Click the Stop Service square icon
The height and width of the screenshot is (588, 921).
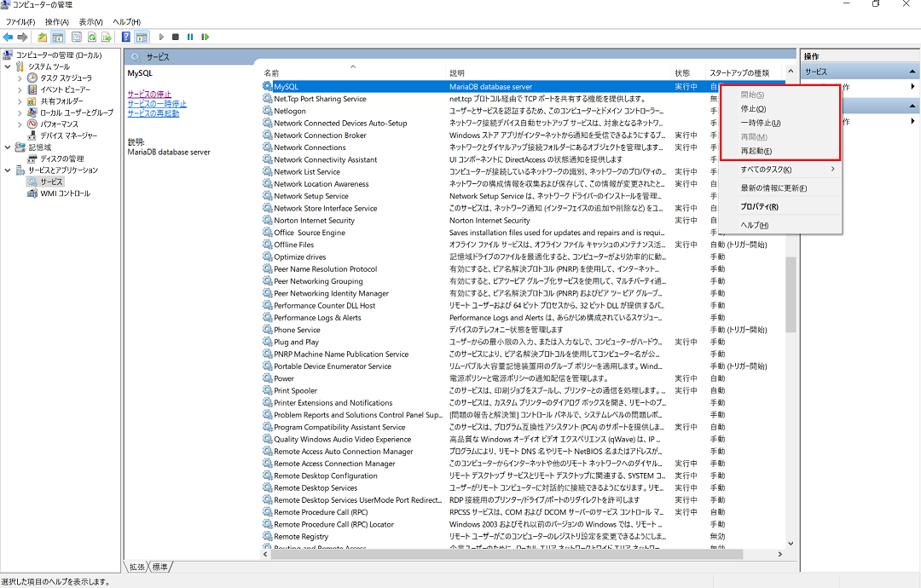[x=175, y=37]
